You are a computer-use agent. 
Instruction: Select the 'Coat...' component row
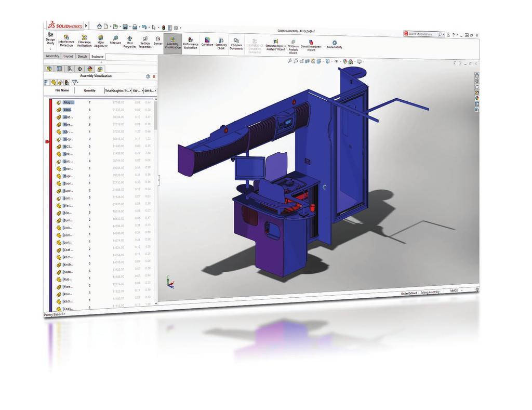click(x=103, y=250)
